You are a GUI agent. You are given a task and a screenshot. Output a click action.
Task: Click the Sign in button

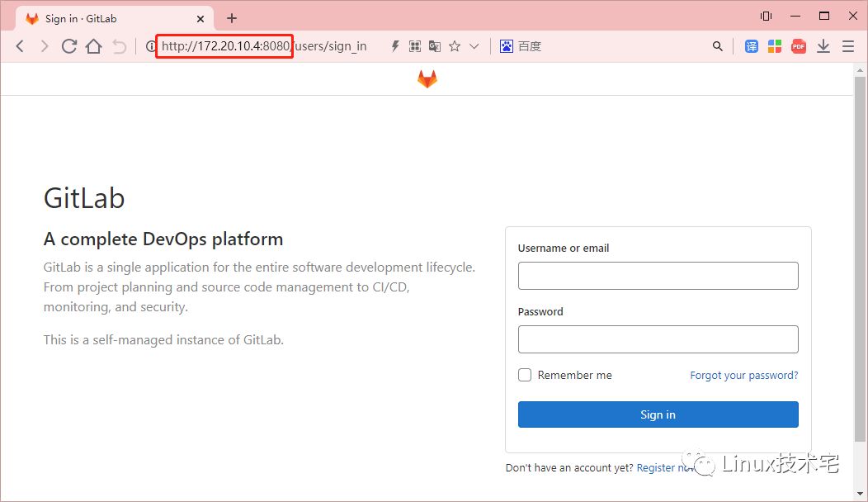[x=658, y=414]
